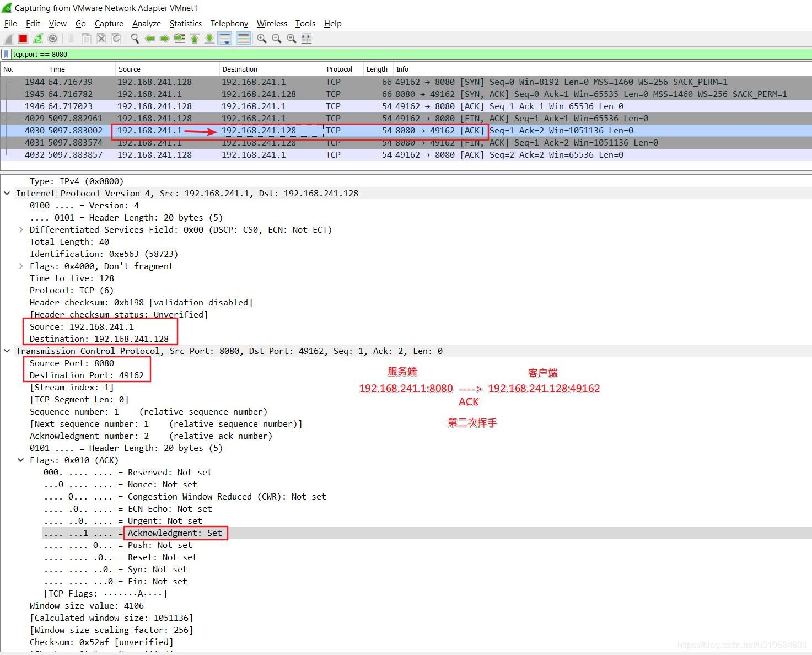Click the save capture file icon
This screenshot has height=655, width=812.
(87, 39)
